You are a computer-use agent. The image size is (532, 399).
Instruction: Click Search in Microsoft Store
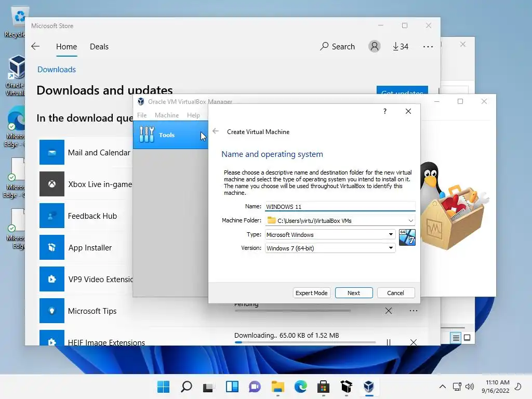click(338, 46)
